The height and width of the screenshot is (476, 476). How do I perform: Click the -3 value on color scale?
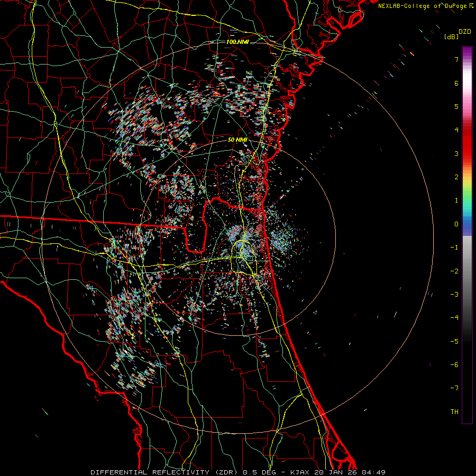(454, 295)
